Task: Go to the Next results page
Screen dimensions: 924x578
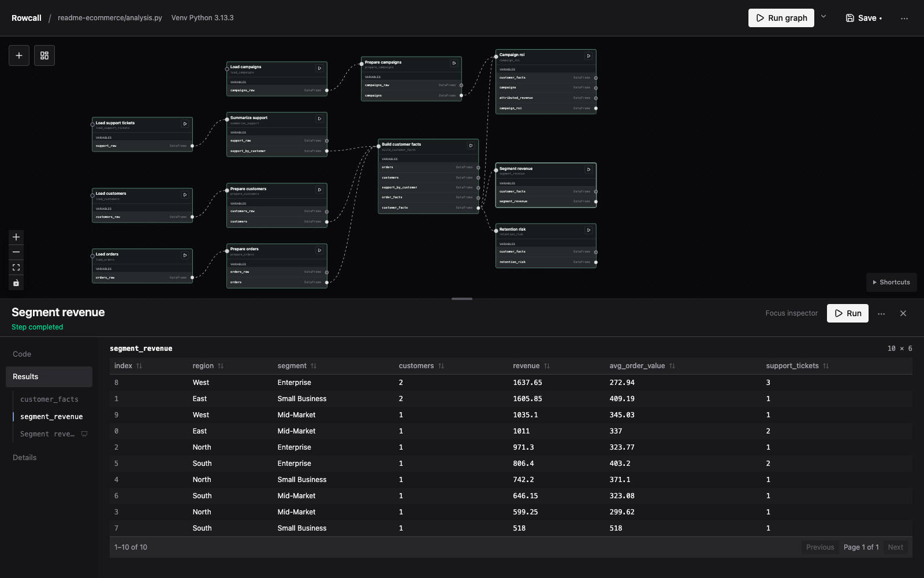Action: coord(896,547)
